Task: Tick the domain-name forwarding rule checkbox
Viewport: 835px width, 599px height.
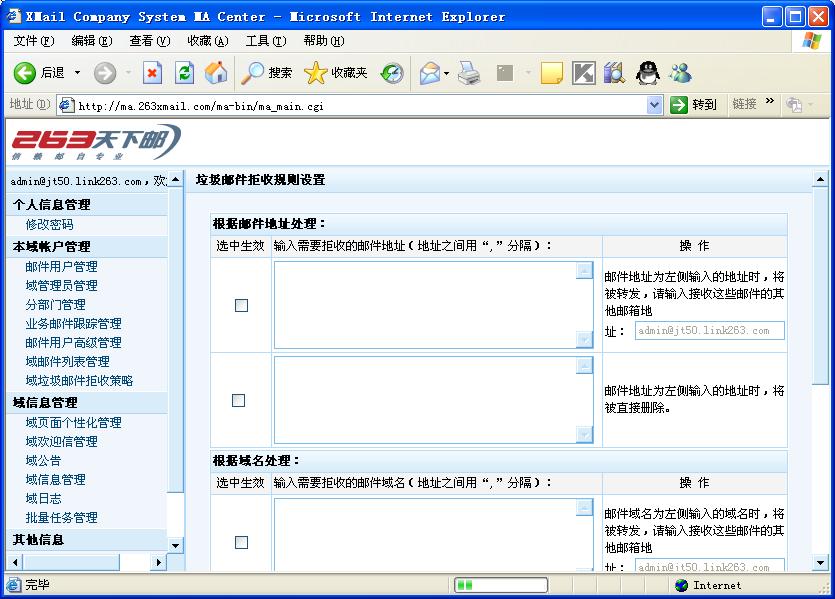Action: [241, 542]
